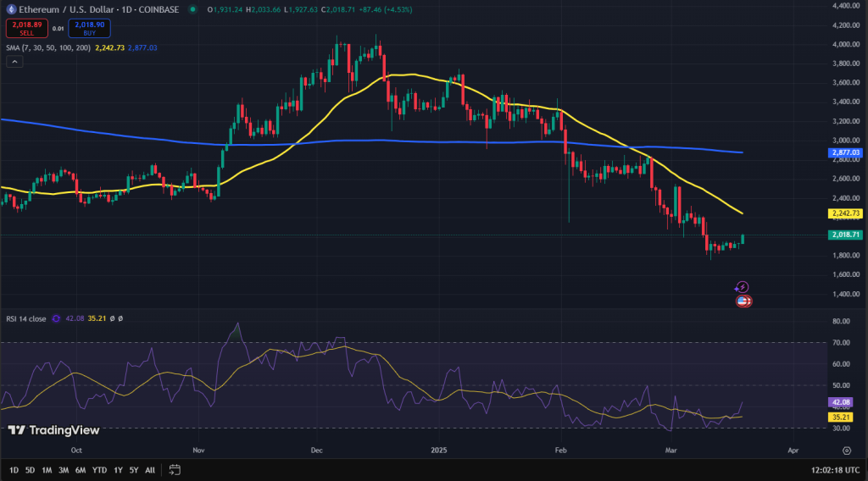This screenshot has width=868, height=481.
Task: Click the 2025 label on the time axis
Action: pos(438,451)
